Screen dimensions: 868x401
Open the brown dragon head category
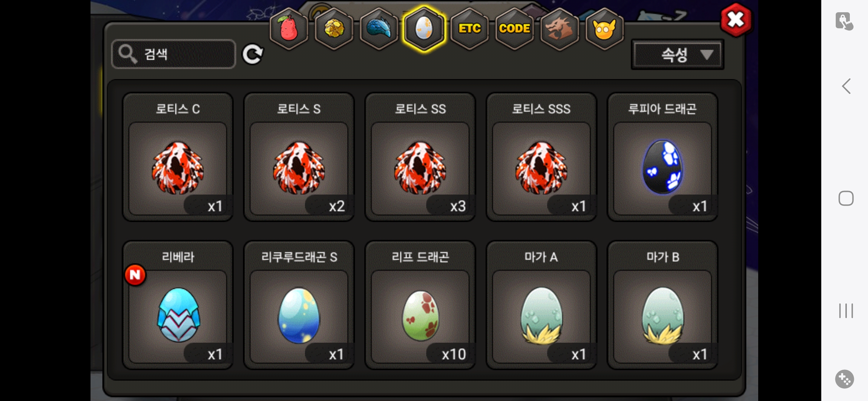coord(559,29)
